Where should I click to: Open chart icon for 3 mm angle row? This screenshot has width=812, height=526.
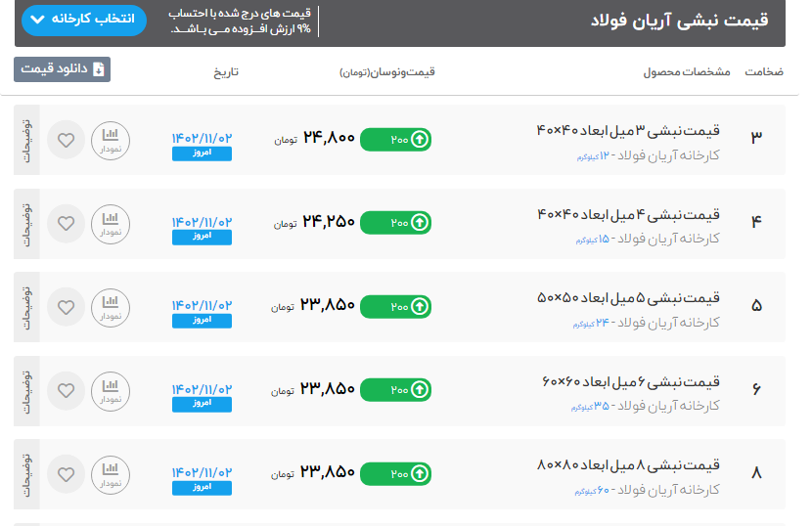click(111, 140)
